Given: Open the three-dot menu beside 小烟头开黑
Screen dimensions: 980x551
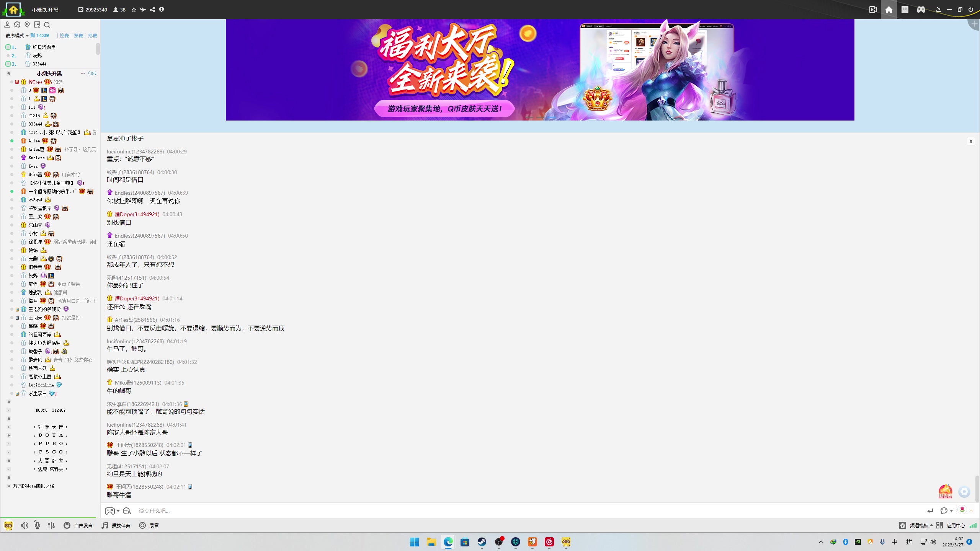Looking at the screenshot, I should pos(83,73).
